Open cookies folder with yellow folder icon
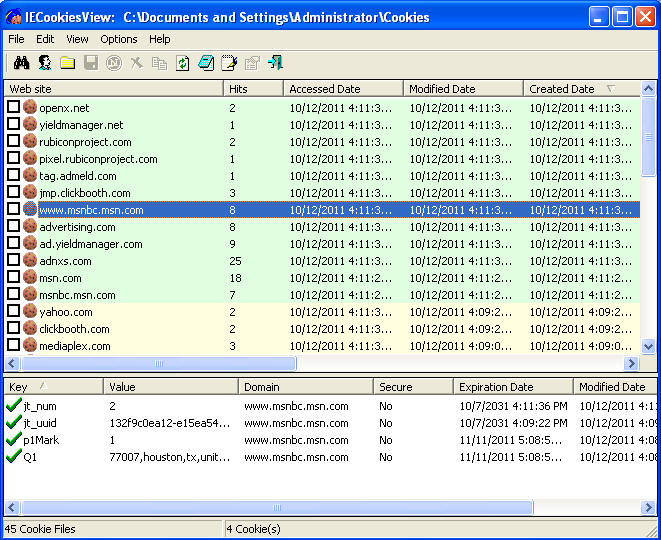661x540 pixels. coord(67,63)
